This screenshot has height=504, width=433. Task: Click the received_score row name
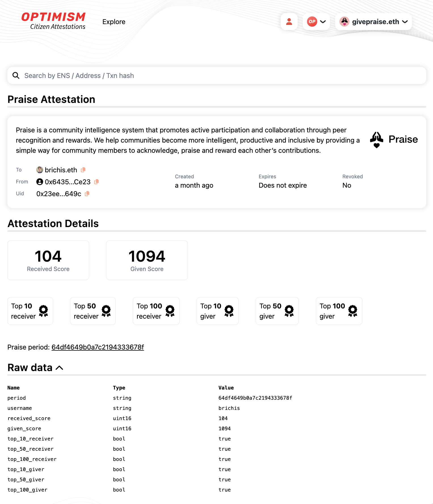tap(29, 418)
